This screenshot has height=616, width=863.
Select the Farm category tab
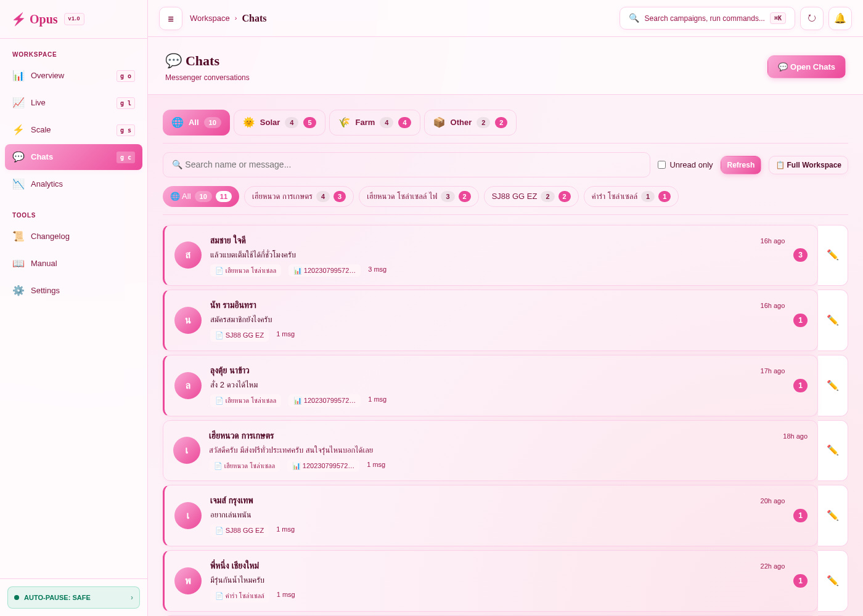pos(375,123)
